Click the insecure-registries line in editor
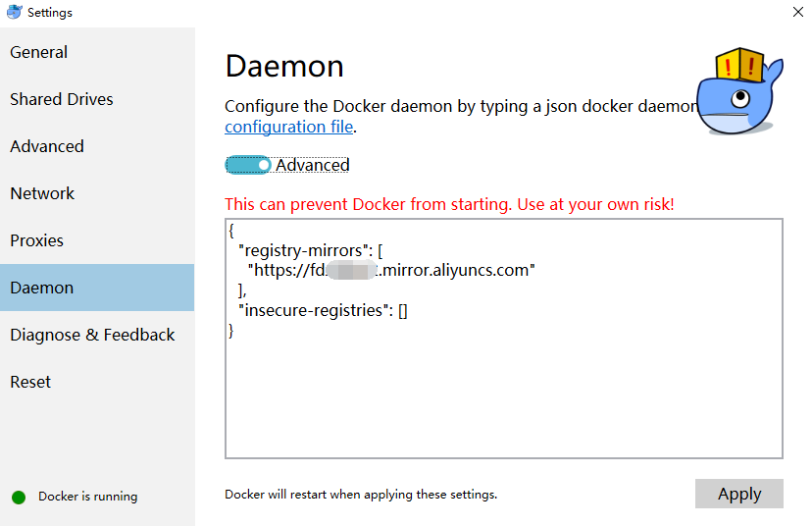 pos(324,310)
